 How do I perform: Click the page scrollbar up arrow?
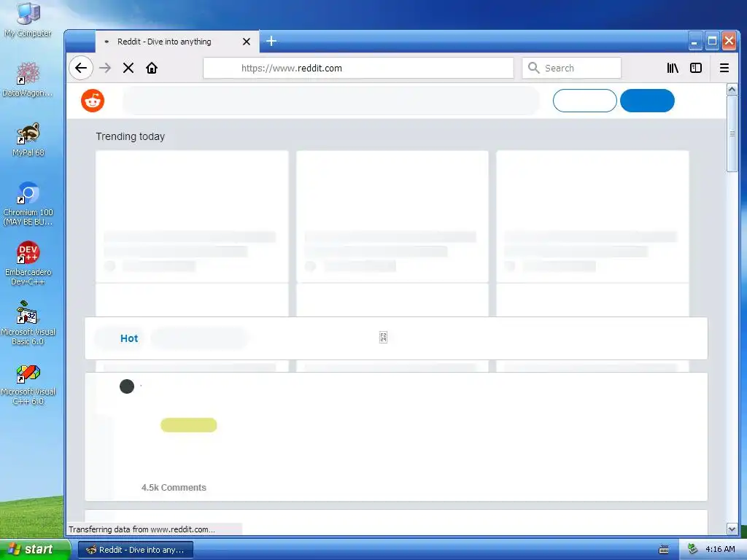(732, 89)
